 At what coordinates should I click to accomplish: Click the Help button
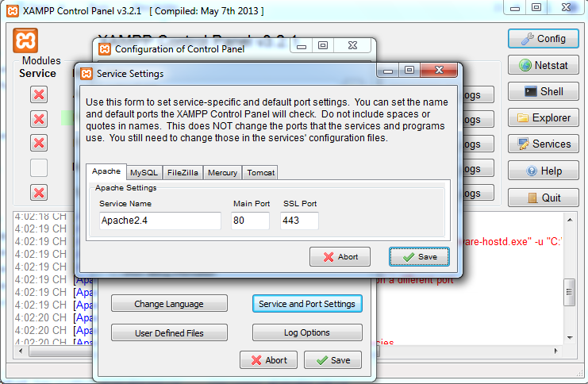[x=543, y=171]
